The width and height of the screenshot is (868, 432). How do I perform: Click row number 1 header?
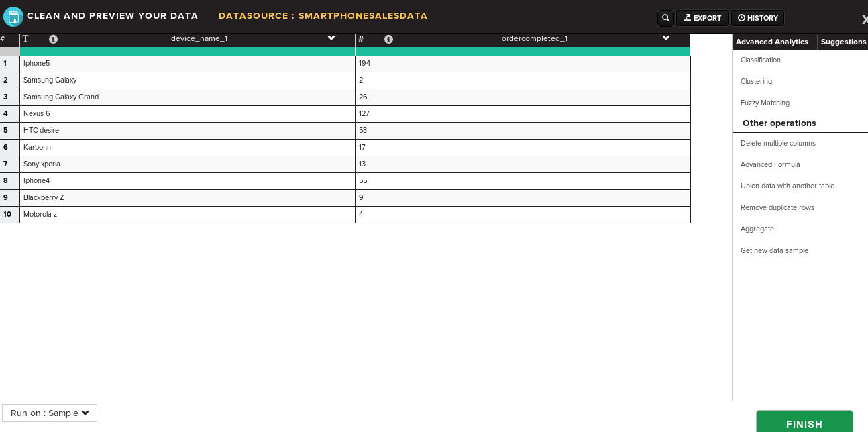[x=9, y=64]
